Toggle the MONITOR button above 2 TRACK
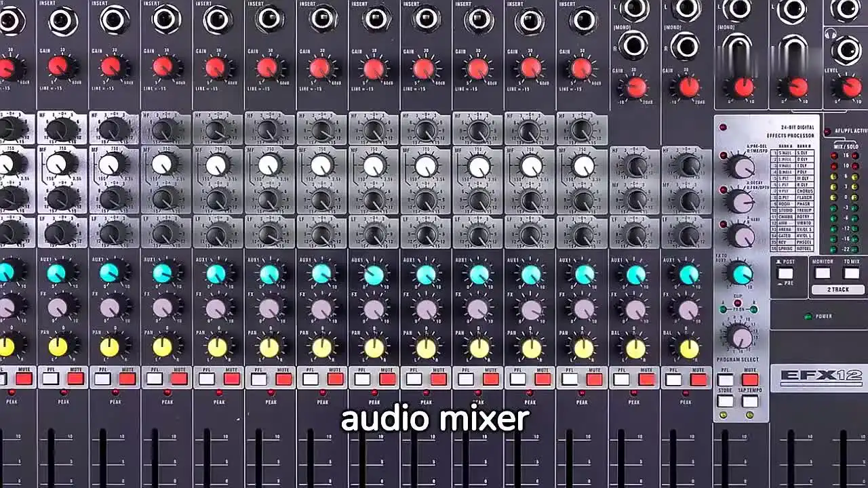 tap(823, 273)
